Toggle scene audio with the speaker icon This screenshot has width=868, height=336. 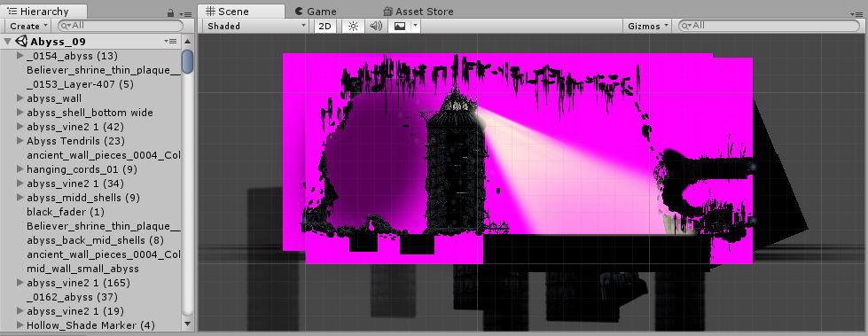pyautogui.click(x=377, y=26)
